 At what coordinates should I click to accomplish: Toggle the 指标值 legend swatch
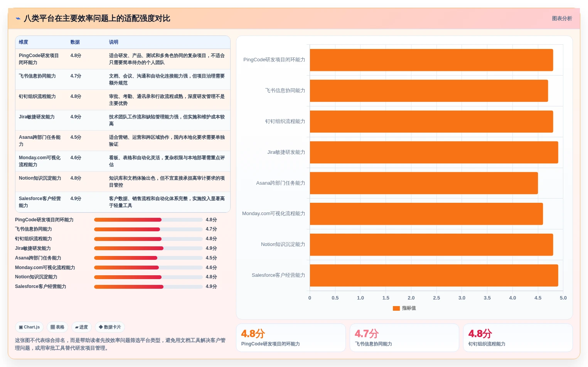tap(396, 308)
